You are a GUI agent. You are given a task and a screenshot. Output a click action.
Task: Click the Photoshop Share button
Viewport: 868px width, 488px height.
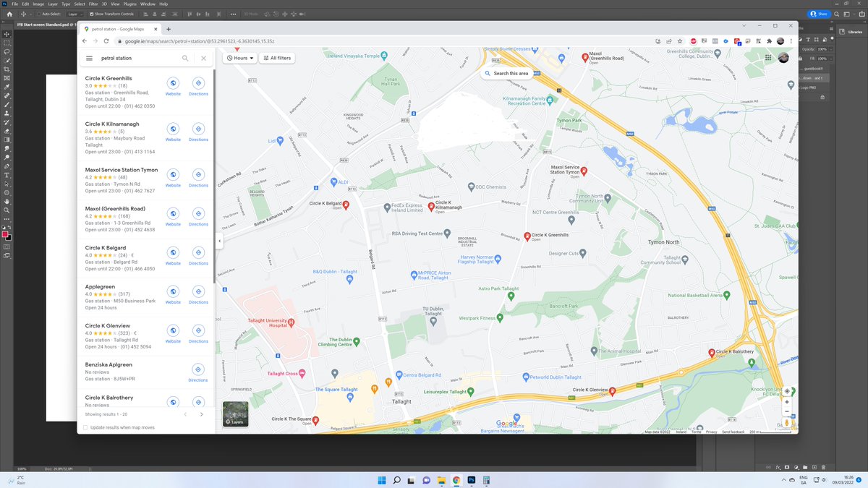(x=818, y=14)
